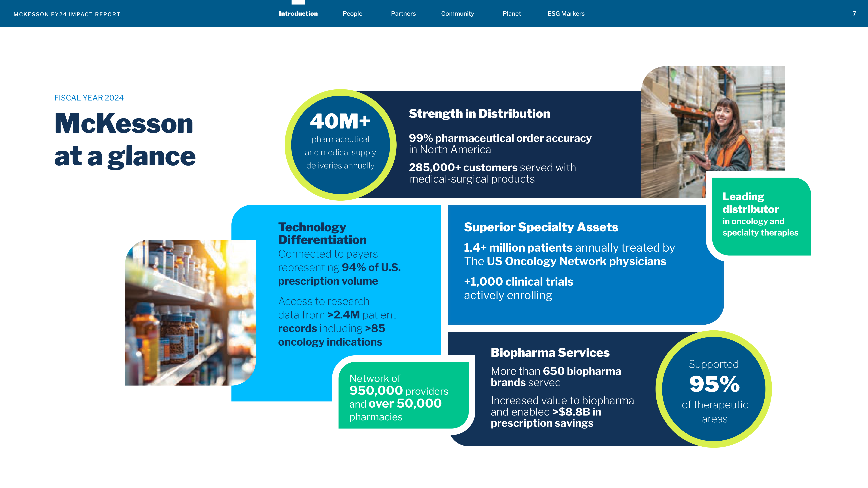The image size is (868, 488).
Task: Click the 1.4+ million patients text
Action: point(518,248)
